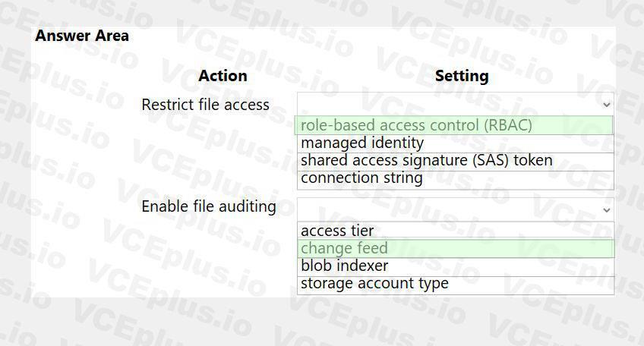Click the Restrict file access label
Screen dimensions: 644x346
[205, 105]
